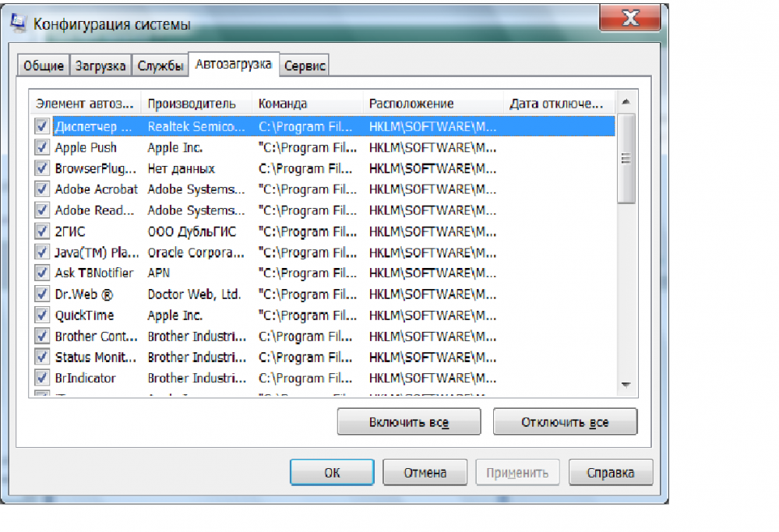Click the scrollbar up arrow
The width and height of the screenshot is (779, 532).
[626, 102]
